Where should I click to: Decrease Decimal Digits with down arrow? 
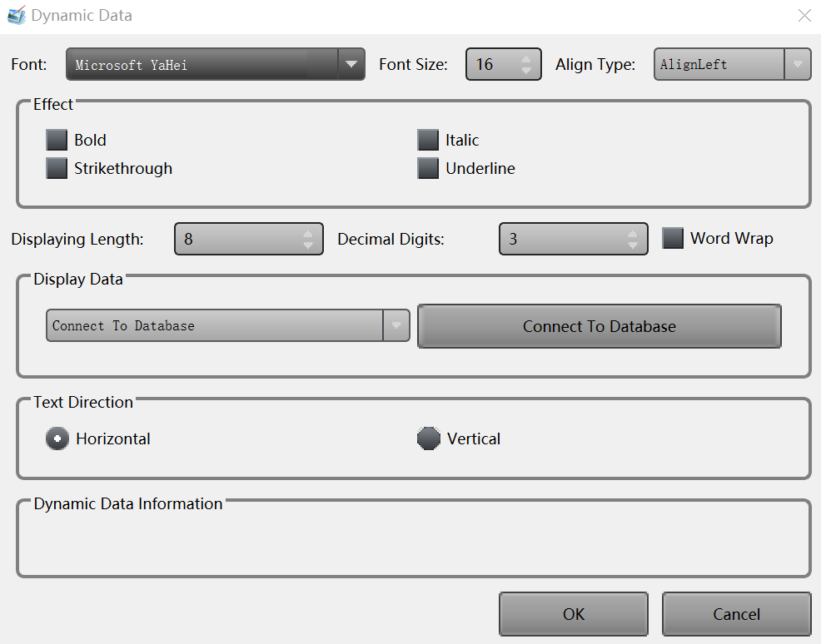click(x=633, y=245)
